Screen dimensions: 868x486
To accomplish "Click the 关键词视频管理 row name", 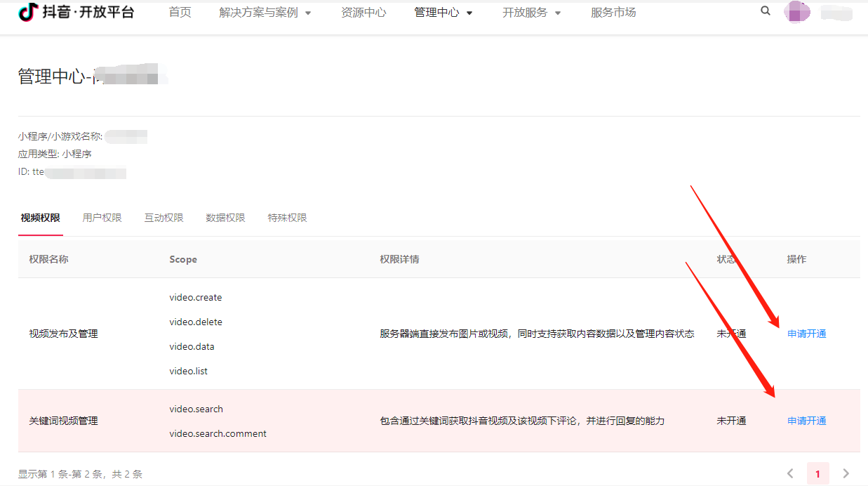I will [63, 421].
